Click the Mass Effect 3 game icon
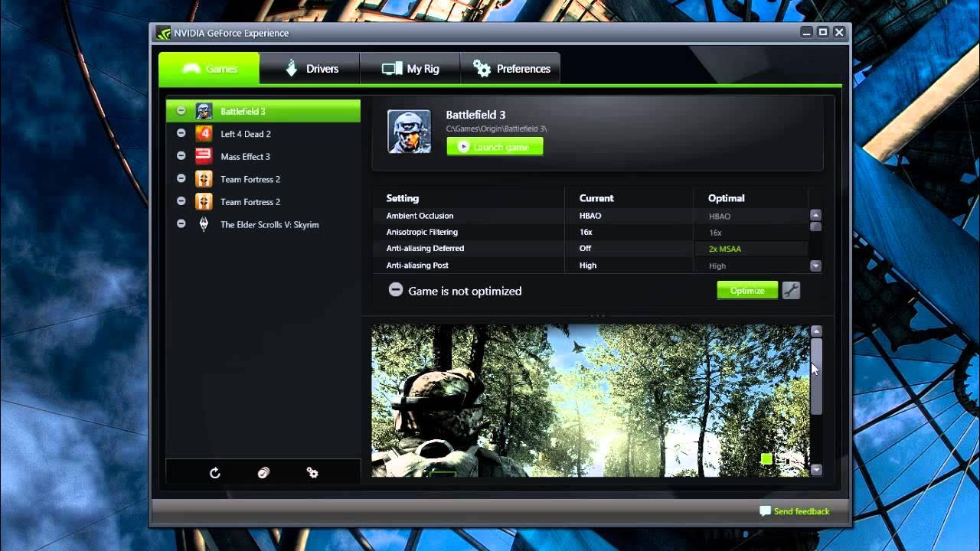The height and width of the screenshot is (551, 980). tap(204, 156)
